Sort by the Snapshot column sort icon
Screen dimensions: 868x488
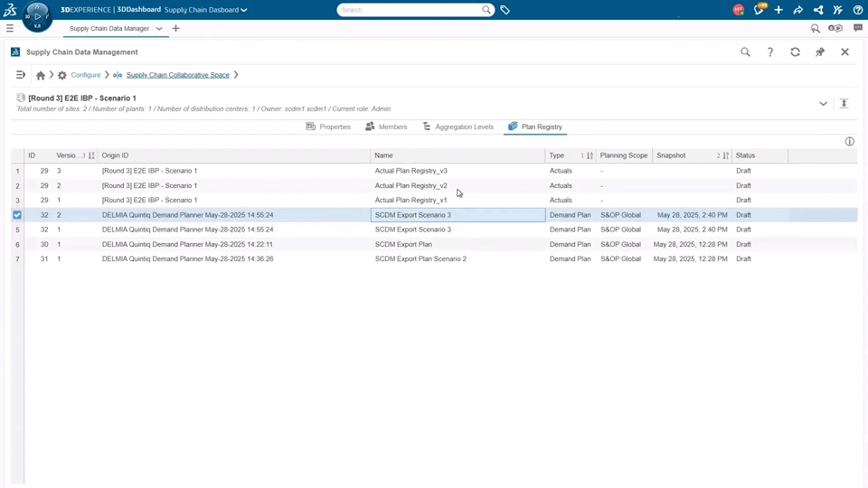click(726, 155)
